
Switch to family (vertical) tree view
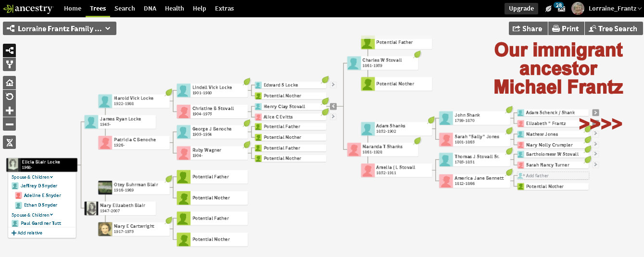pos(10,64)
